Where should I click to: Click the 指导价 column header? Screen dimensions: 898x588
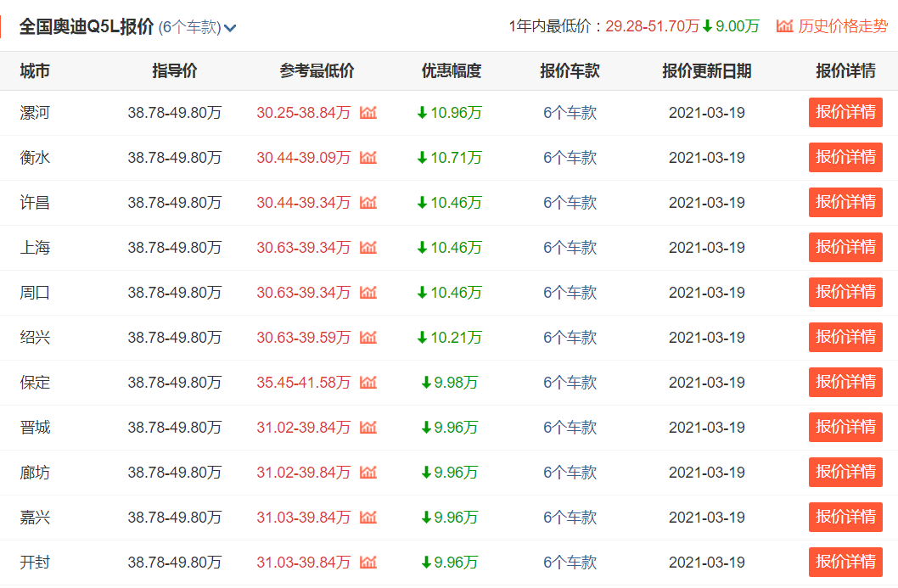pyautogui.click(x=175, y=70)
